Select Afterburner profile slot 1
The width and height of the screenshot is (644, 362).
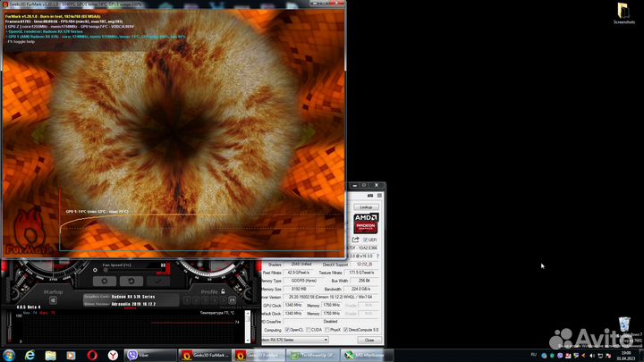tap(187, 300)
